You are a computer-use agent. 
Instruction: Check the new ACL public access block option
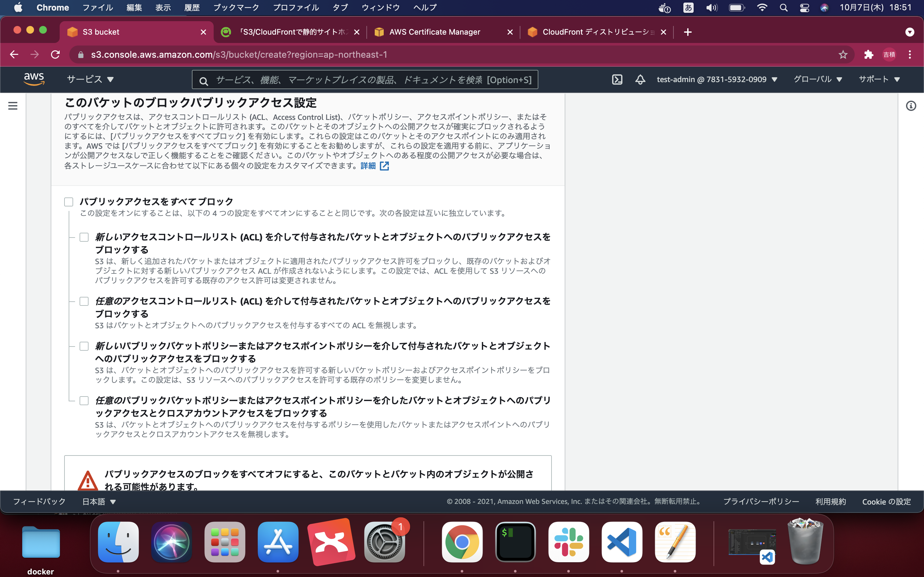coord(84,237)
